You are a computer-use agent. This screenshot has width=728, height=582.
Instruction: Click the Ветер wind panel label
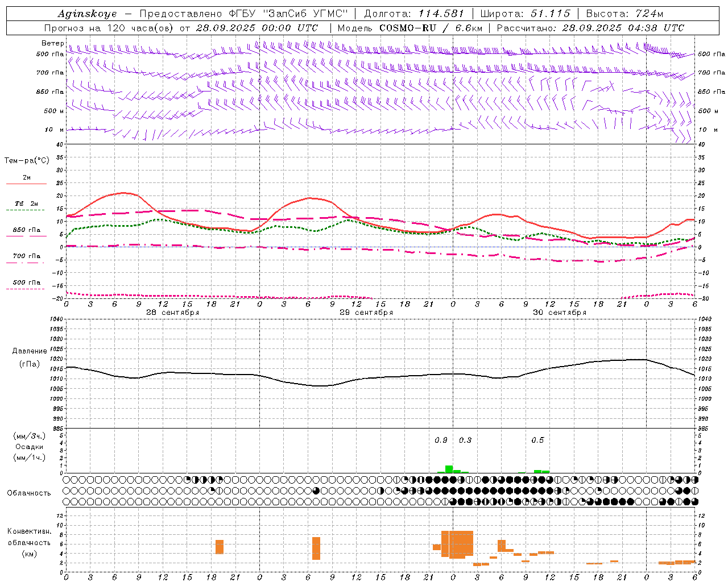[x=53, y=43]
